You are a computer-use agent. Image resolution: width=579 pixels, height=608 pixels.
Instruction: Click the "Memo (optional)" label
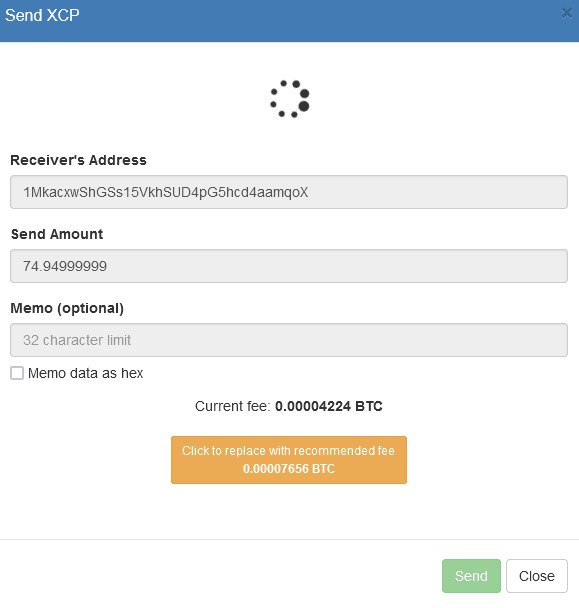coord(67,308)
